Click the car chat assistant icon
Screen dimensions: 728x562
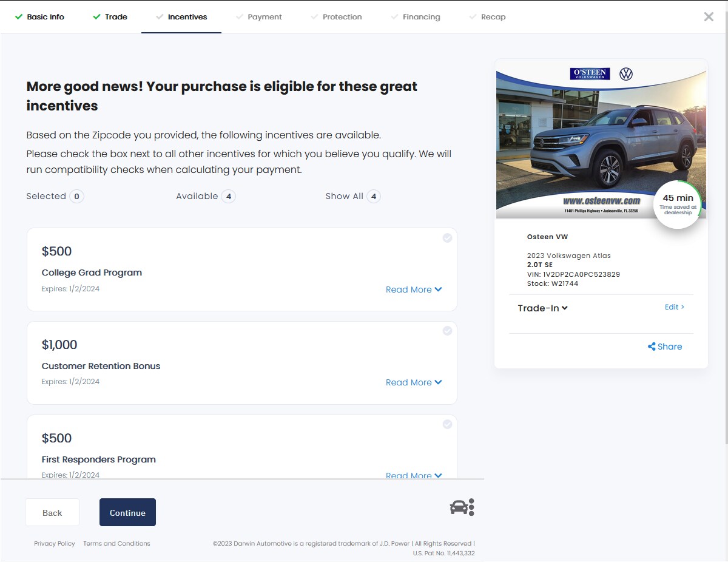click(462, 507)
